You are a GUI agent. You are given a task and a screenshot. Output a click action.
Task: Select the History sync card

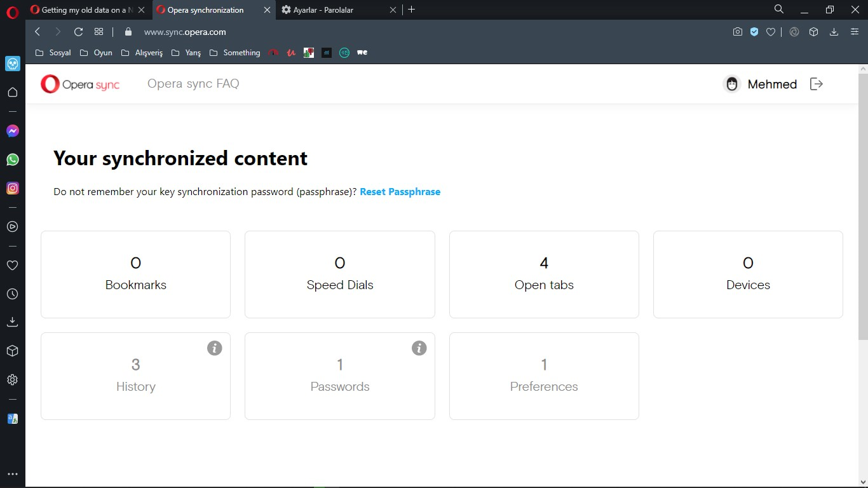135,376
